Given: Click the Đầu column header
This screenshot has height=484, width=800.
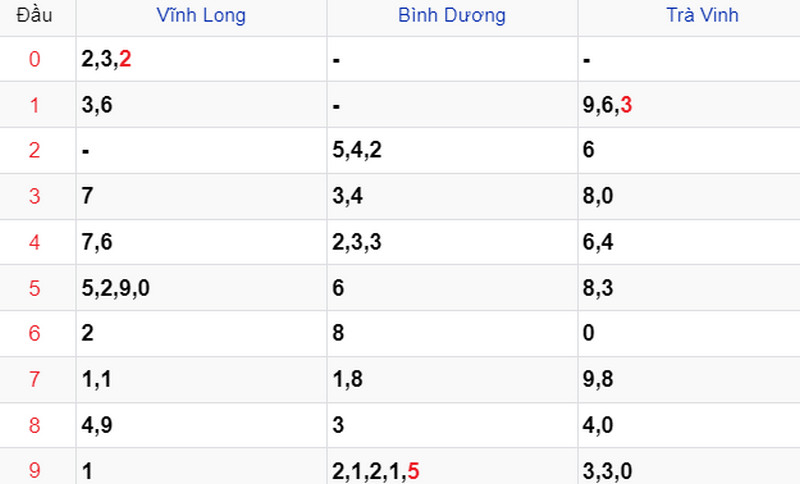Looking at the screenshot, I should [x=34, y=15].
